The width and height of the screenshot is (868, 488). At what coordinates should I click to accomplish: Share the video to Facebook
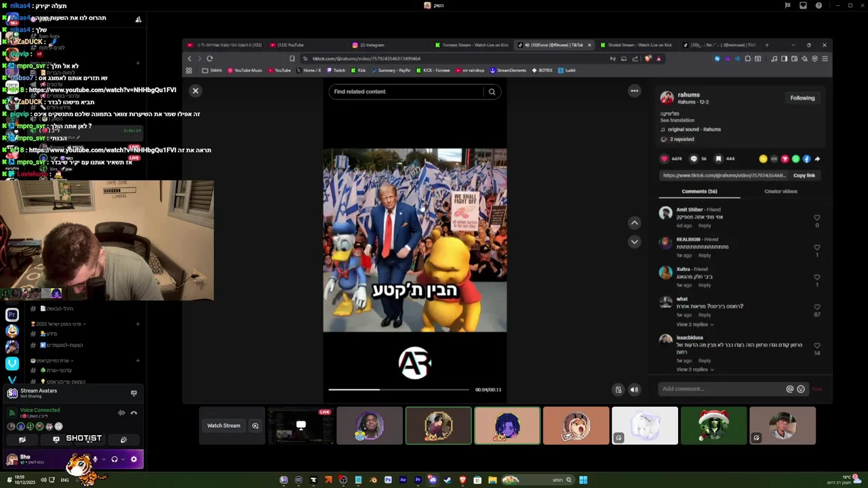[x=806, y=159]
